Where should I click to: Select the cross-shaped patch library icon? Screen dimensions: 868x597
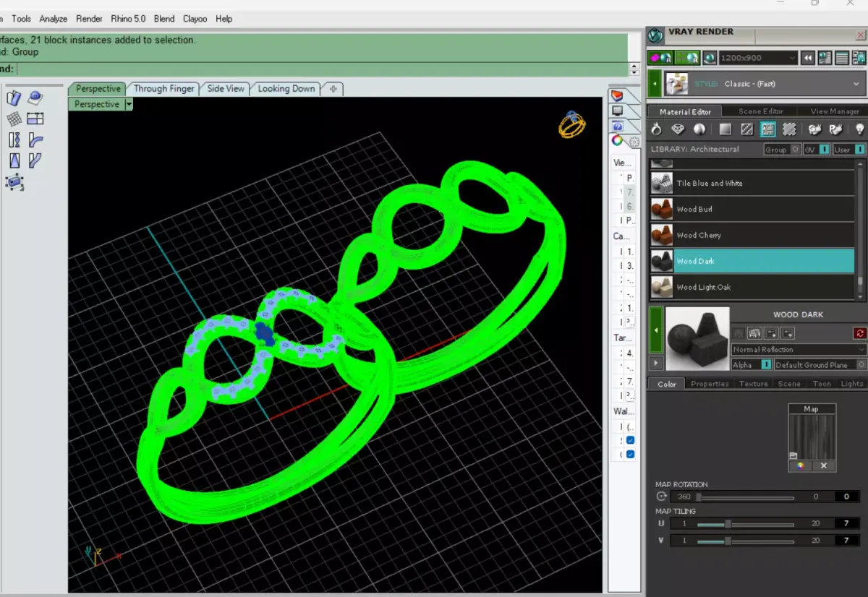pyautogui.click(x=789, y=129)
